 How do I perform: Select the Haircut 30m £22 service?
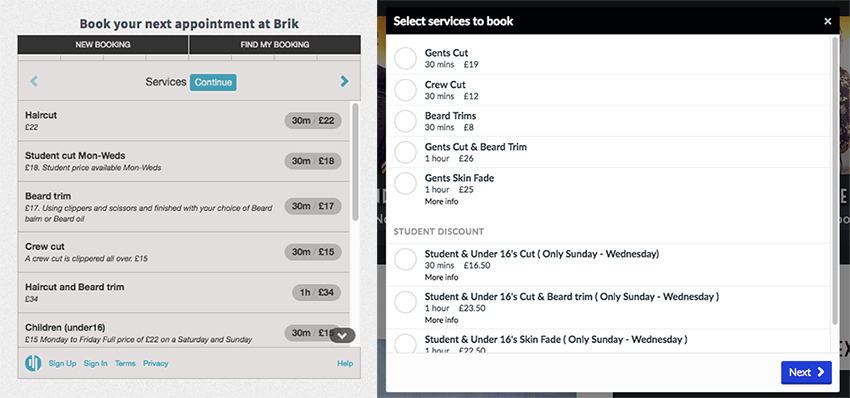[x=184, y=121]
